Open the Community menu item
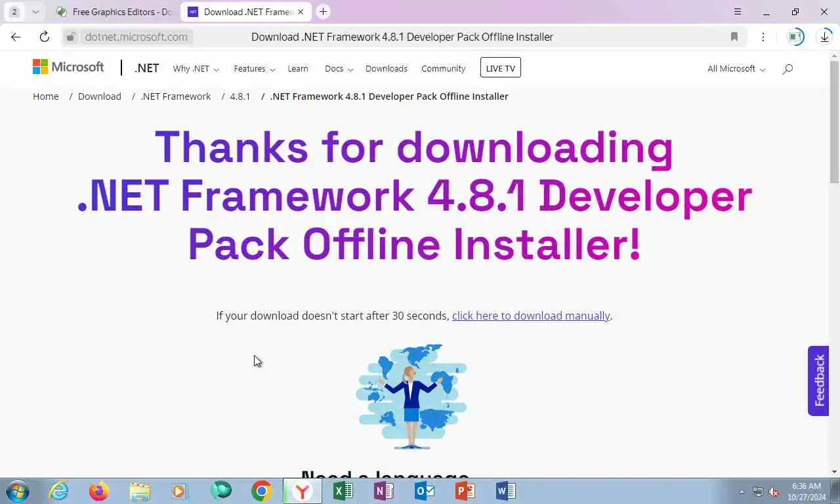The image size is (840, 504). [444, 68]
